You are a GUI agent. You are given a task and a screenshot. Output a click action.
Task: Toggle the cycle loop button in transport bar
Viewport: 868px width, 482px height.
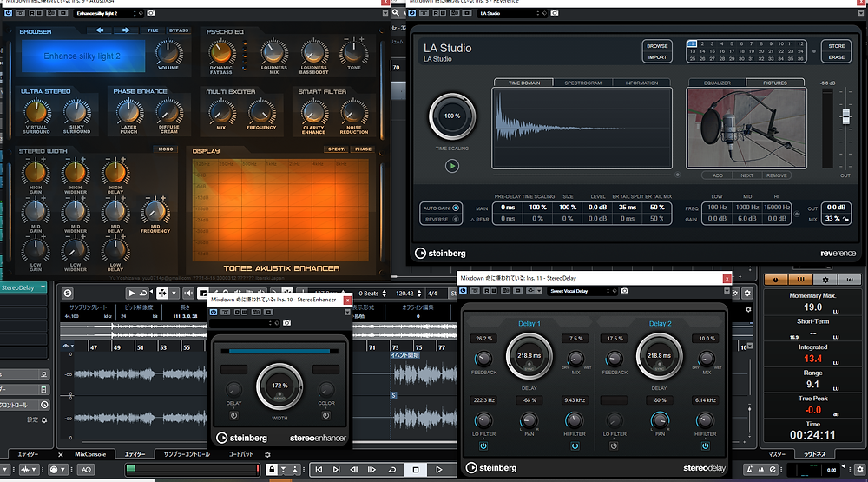tap(392, 469)
